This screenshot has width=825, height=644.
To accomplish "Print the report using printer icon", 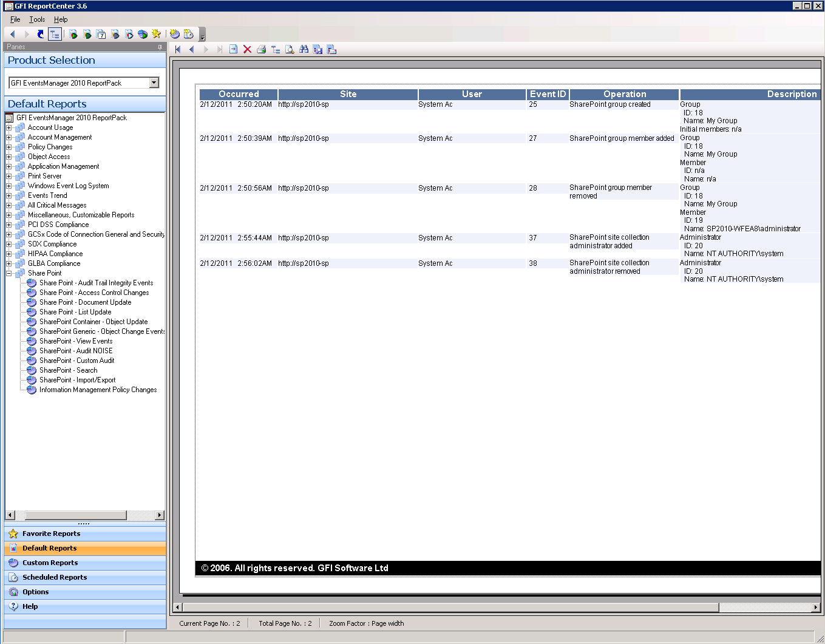I will pos(262,49).
